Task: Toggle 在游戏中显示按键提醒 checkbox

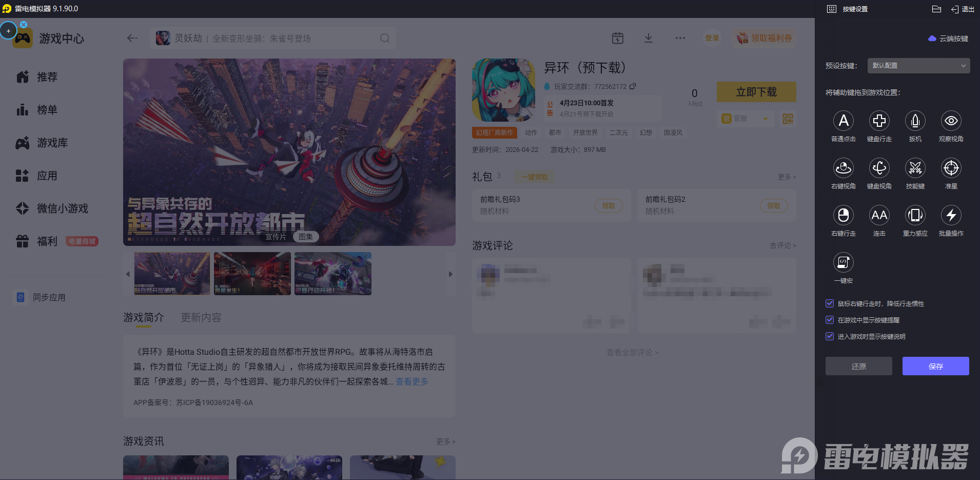Action: pyautogui.click(x=830, y=320)
